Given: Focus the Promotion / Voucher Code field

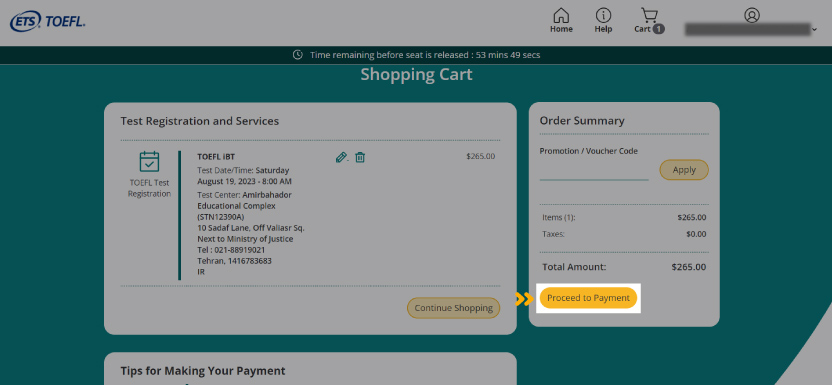Looking at the screenshot, I should [594, 172].
